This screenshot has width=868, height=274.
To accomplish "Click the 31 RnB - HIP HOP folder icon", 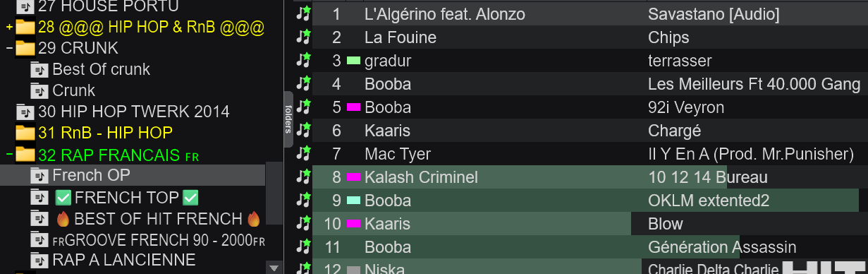I will (x=25, y=133).
